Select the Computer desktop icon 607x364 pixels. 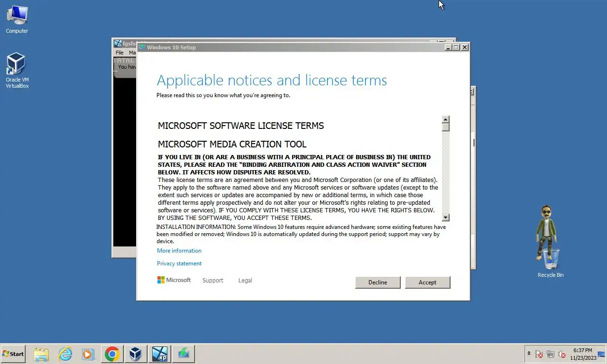pos(17,20)
